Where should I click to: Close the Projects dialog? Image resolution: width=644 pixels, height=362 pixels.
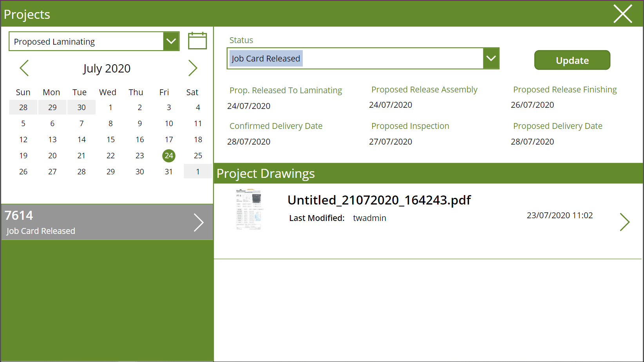[622, 14]
